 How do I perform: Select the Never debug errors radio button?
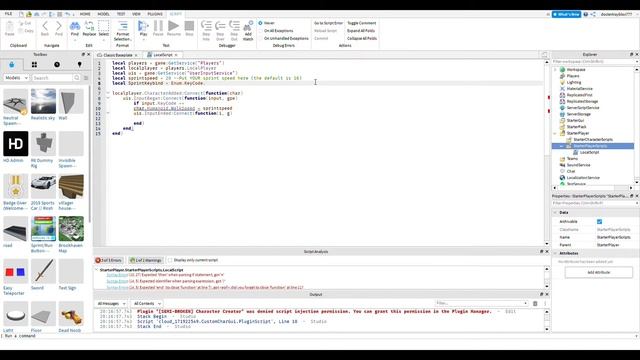[x=260, y=23]
